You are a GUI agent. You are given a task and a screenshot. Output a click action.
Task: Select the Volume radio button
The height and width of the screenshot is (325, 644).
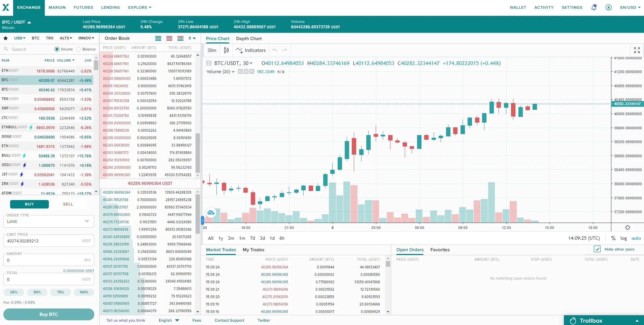[57, 49]
